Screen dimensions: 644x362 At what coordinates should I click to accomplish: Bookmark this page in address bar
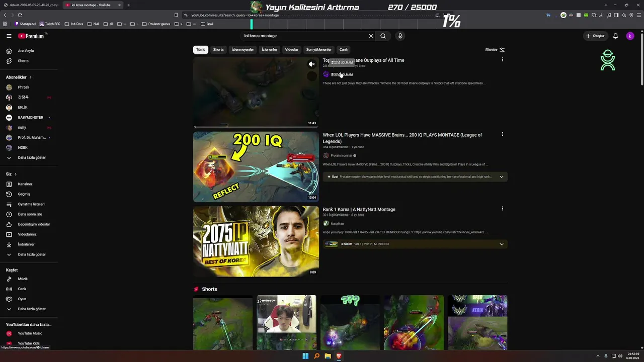click(176, 15)
